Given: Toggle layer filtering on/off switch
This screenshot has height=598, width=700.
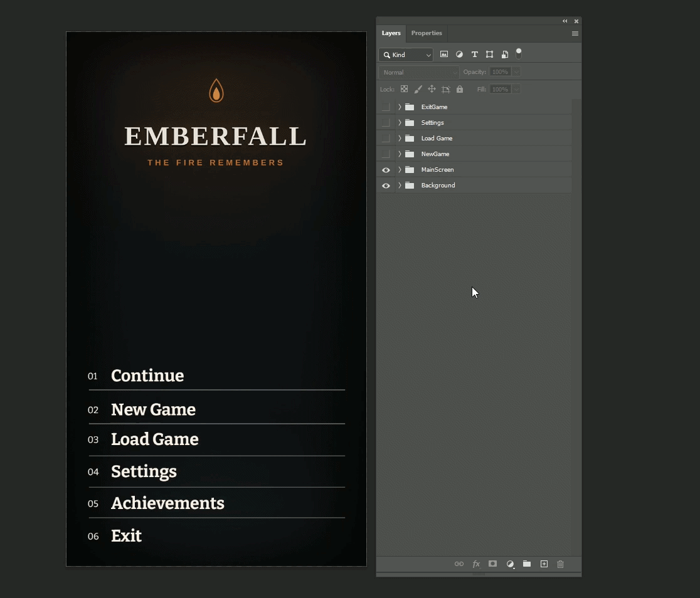Looking at the screenshot, I should (519, 53).
